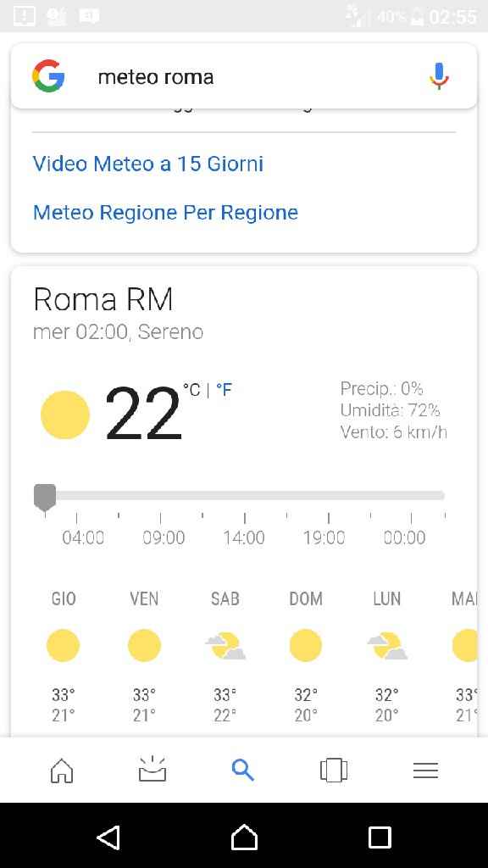Open the Collections icon in bottom navigation
The image size is (488, 868).
[x=334, y=771]
